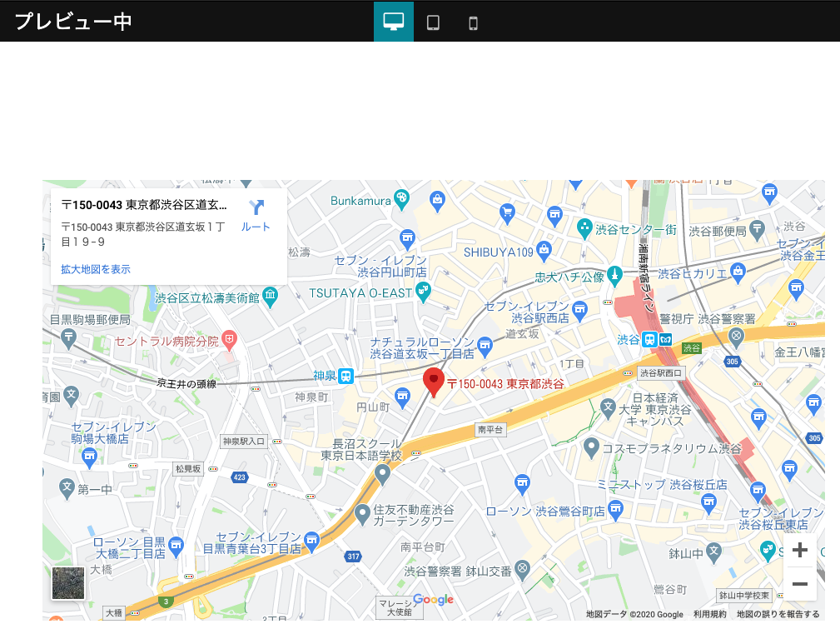Click ナチュラルローソン store marker
Screen dimensions: 840x634
[x=485, y=347]
